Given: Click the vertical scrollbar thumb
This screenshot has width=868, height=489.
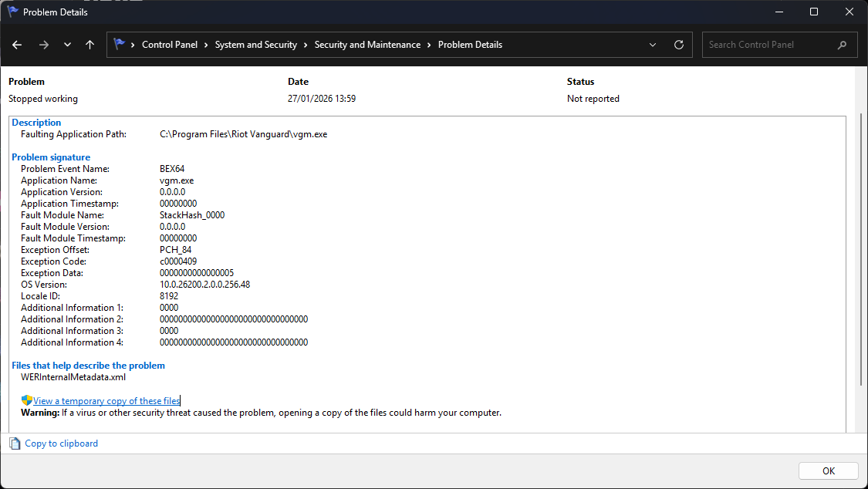Looking at the screenshot, I should 861,250.
